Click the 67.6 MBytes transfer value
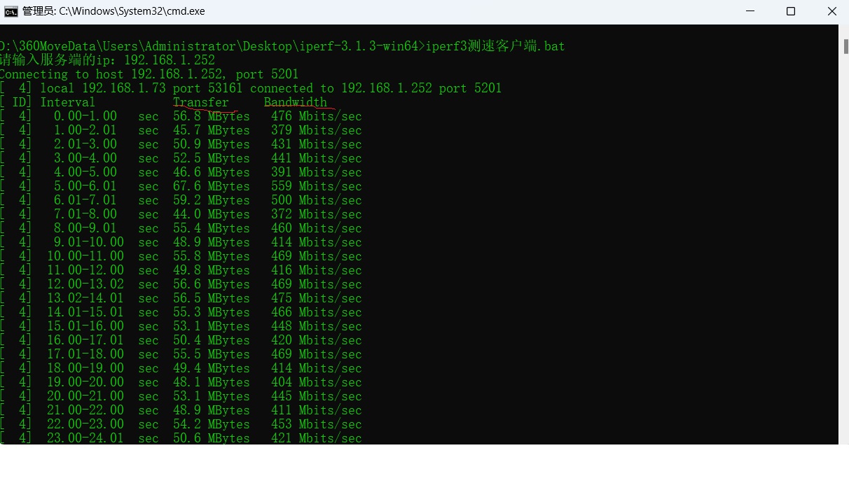 [x=212, y=186]
